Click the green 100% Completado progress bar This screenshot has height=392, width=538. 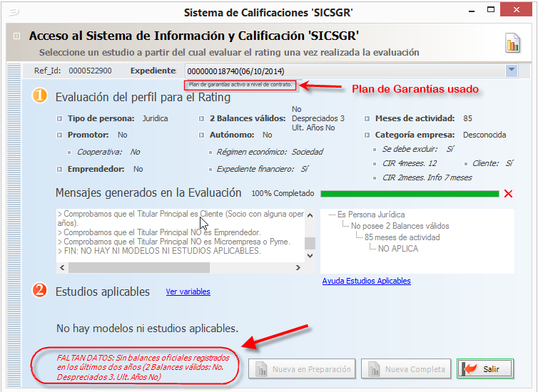click(x=410, y=194)
